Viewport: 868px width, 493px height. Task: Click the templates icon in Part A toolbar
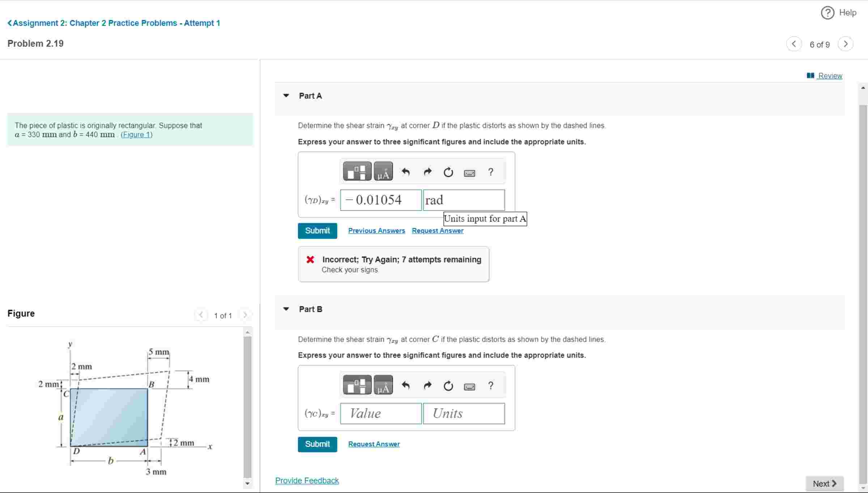(357, 171)
